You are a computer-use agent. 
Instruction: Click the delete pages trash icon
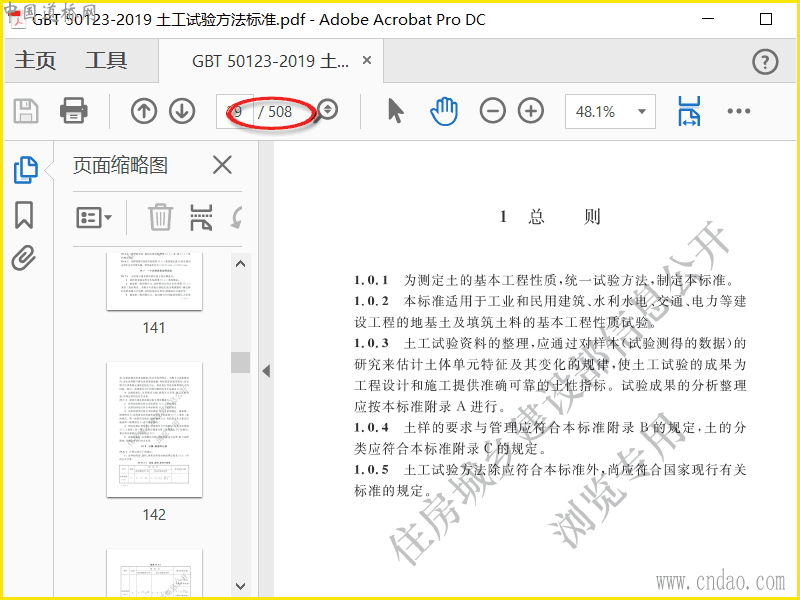click(160, 217)
